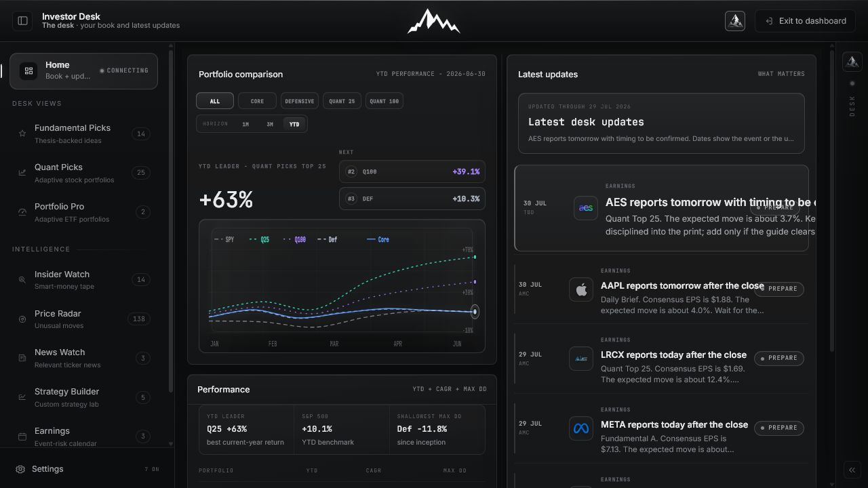Open Quant Picks view
Screen dimensions: 868x488
coord(83,173)
